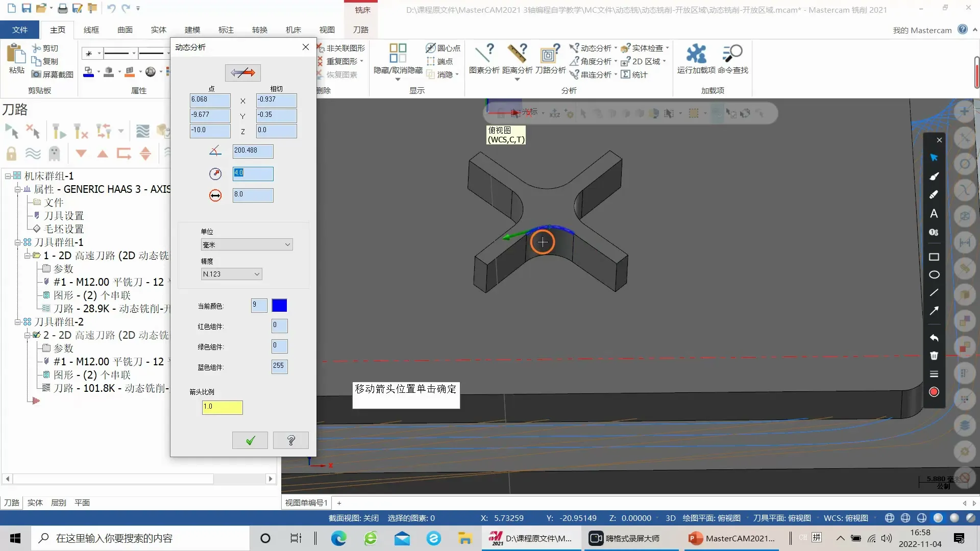The width and height of the screenshot is (980, 551).
Task: Click the blue current color swatch
Action: (279, 306)
